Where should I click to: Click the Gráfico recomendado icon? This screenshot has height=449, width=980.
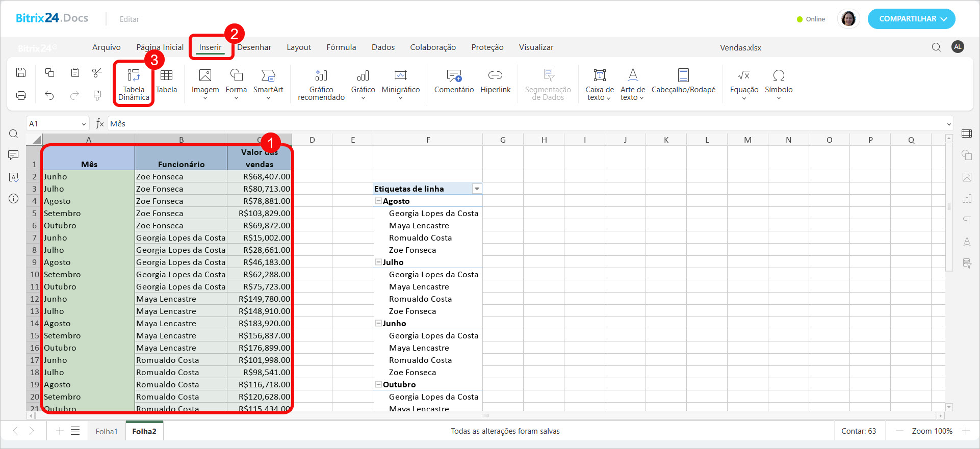click(x=321, y=76)
